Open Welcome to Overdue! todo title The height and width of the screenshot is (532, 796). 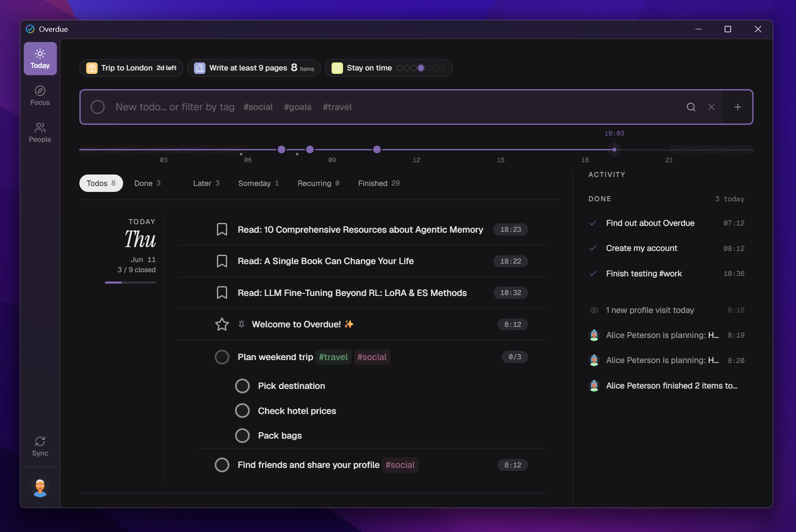click(x=302, y=324)
